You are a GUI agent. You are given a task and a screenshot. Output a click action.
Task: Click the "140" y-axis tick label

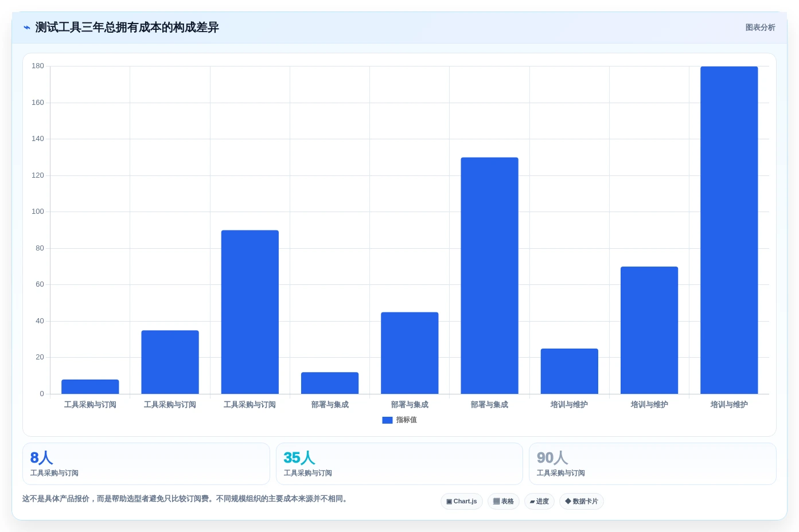(38, 139)
